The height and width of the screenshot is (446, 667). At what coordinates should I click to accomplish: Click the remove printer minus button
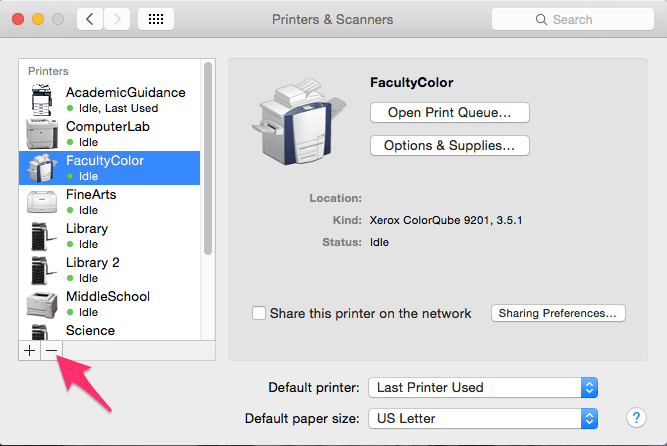[51, 351]
